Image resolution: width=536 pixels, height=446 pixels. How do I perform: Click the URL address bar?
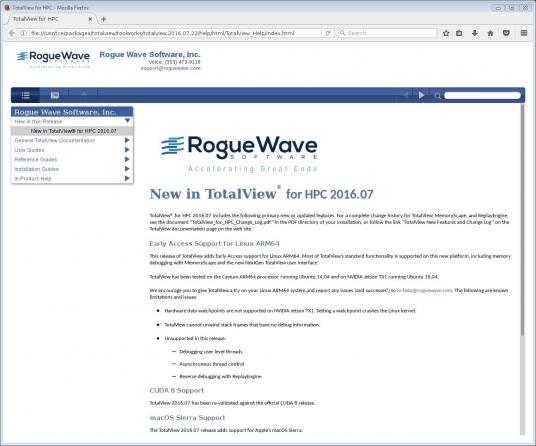coord(171,33)
